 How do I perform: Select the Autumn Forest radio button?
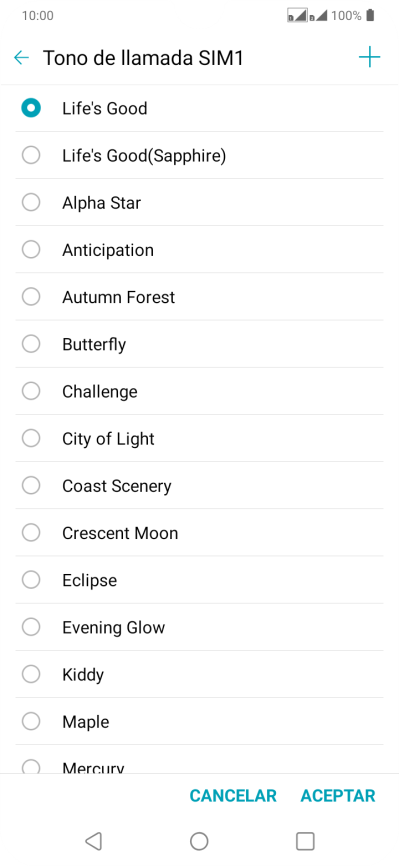tap(31, 297)
